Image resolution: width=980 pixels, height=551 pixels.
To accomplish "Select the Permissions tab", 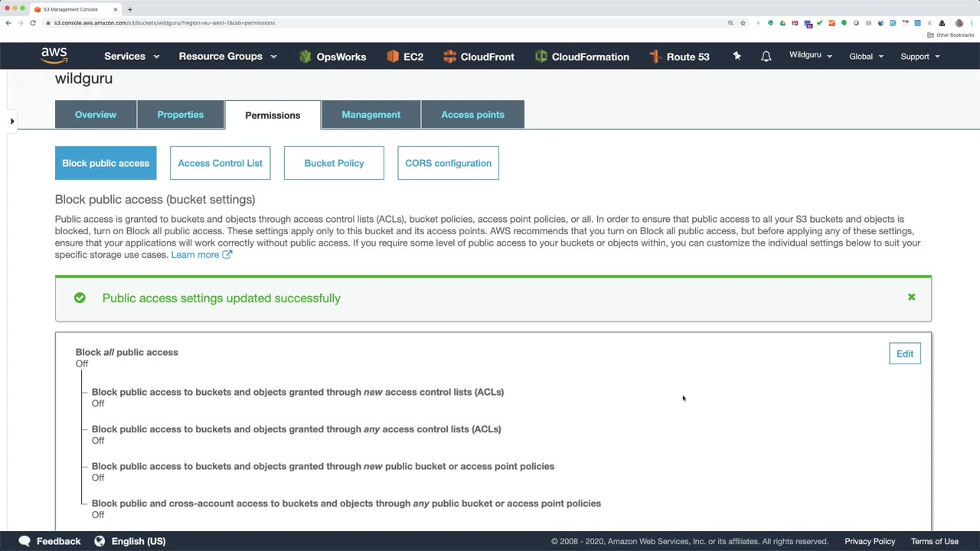I will [273, 115].
